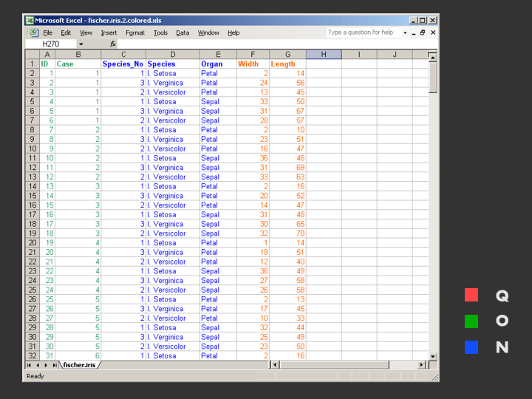532x399 pixels.
Task: Type in the 'Type a question for help' box
Action: coord(362,33)
